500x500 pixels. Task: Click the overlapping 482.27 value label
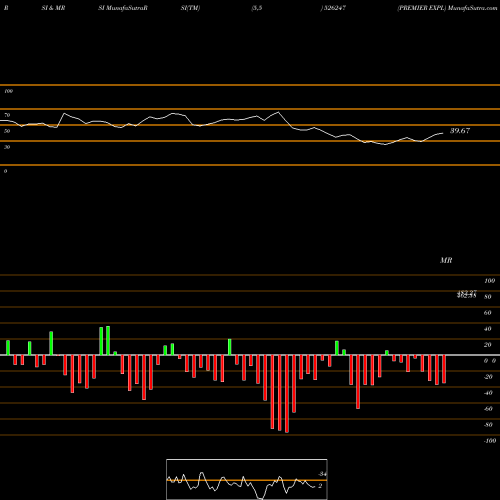(x=467, y=294)
